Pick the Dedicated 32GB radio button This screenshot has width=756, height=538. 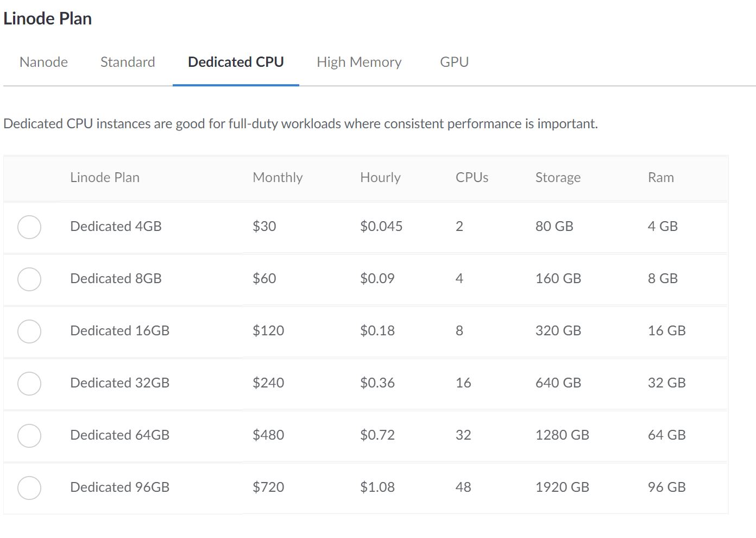[x=29, y=384]
